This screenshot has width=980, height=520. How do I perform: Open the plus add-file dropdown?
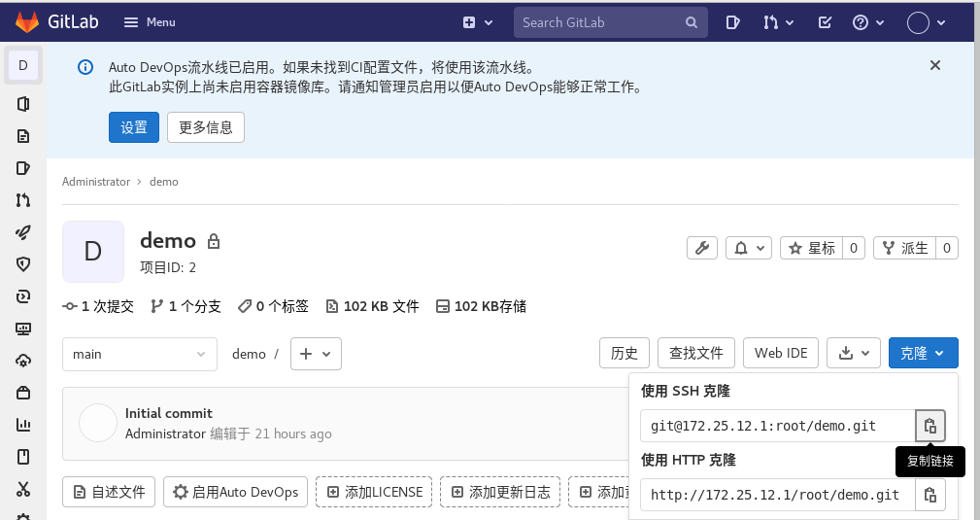[316, 354]
